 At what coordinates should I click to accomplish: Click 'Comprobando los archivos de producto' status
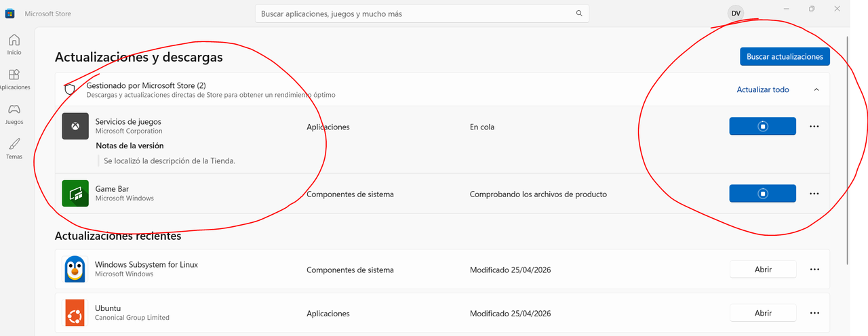tap(538, 194)
